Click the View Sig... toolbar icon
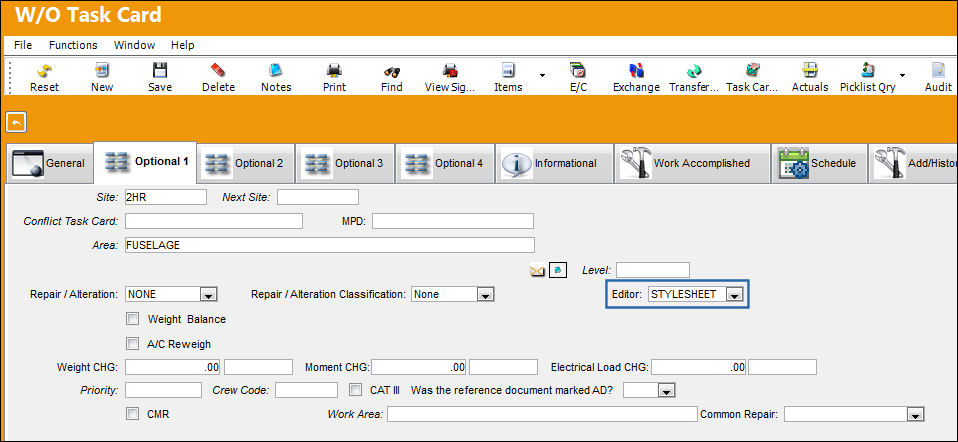 [450, 70]
